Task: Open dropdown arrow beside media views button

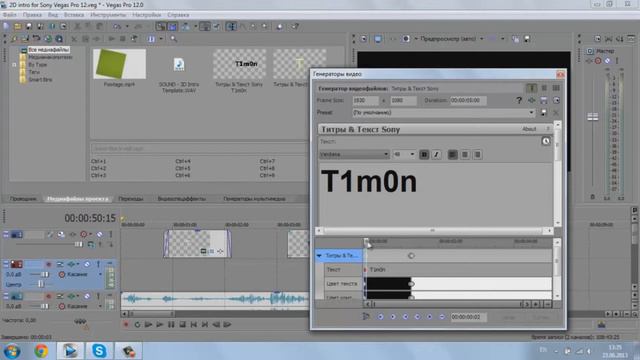Action: pos(161,39)
